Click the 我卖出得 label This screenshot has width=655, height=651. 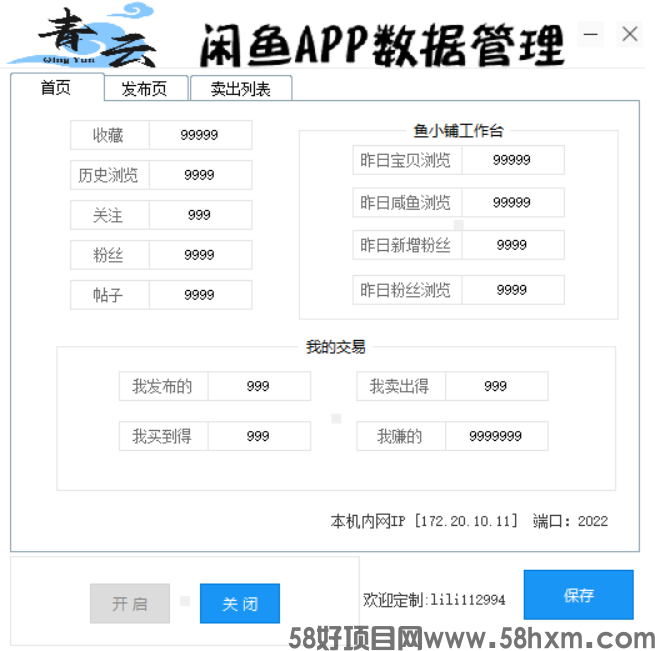point(400,386)
